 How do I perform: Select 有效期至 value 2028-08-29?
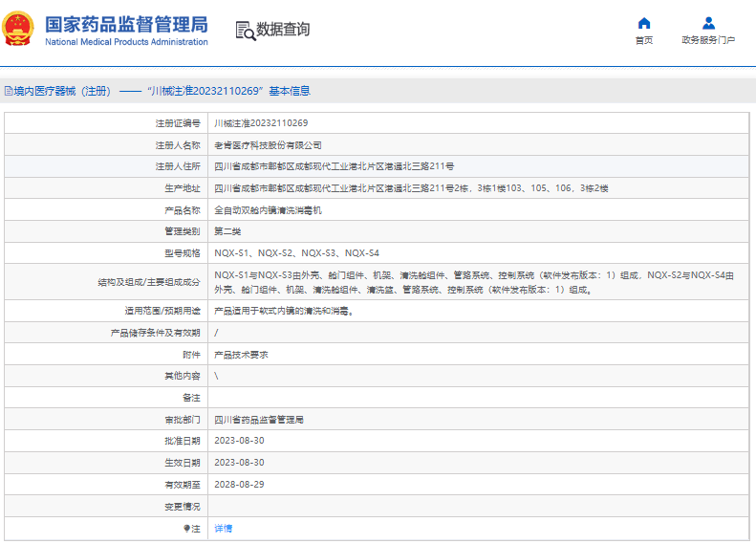[239, 485]
